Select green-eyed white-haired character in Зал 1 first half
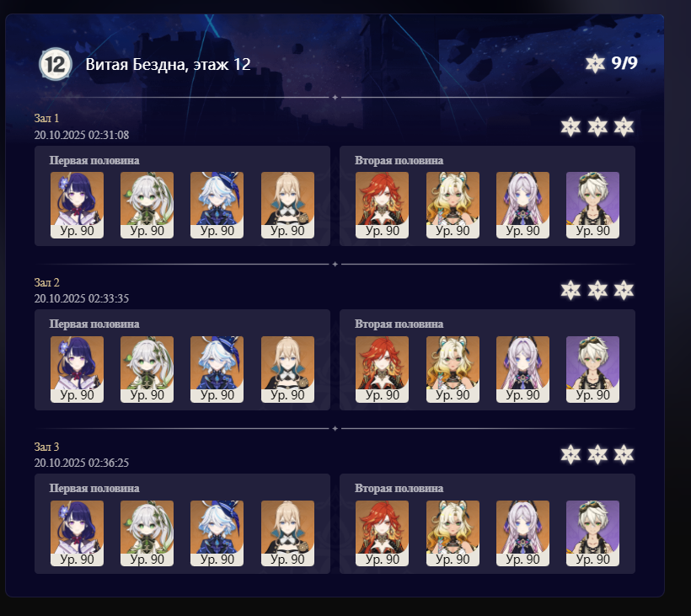The height and width of the screenshot is (616, 691). 147,205
